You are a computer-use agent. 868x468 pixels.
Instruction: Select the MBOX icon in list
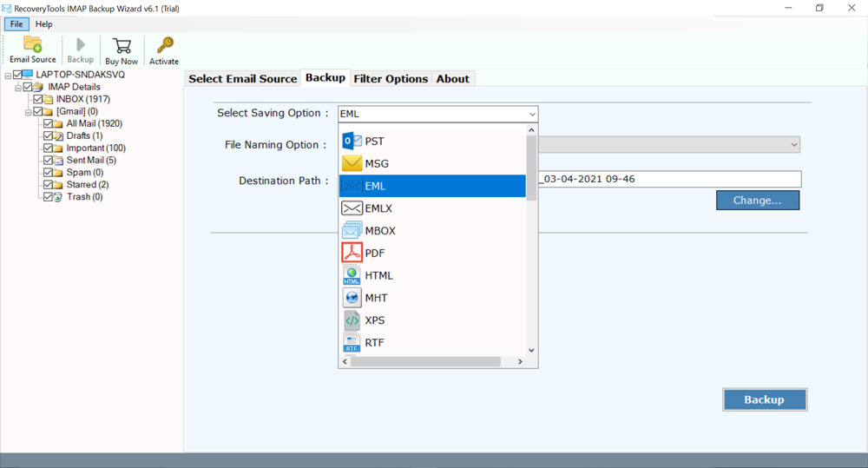pyautogui.click(x=352, y=230)
